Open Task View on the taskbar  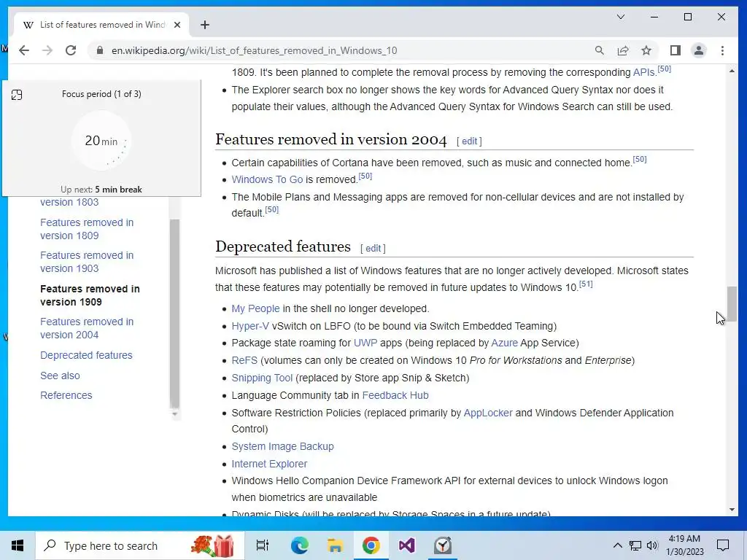(263, 545)
